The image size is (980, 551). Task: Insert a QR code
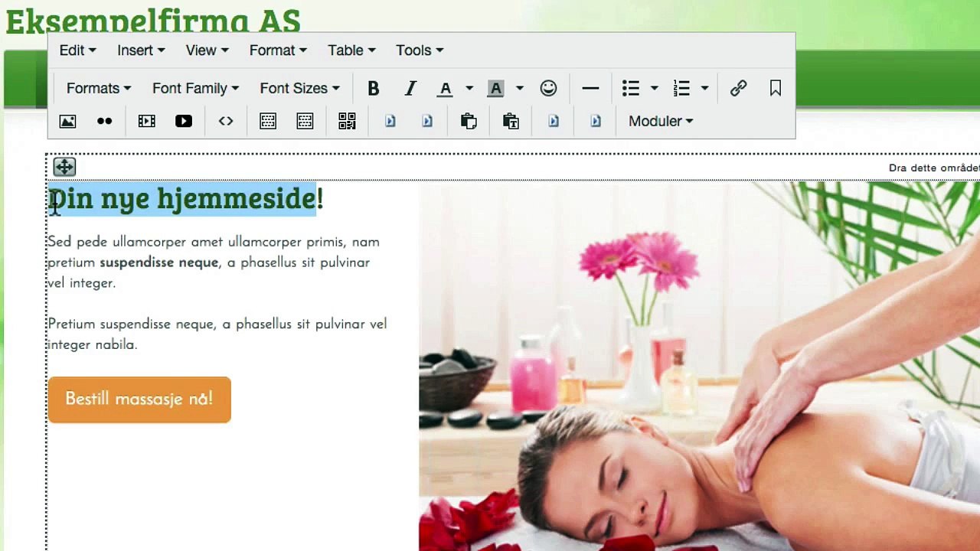pos(347,121)
